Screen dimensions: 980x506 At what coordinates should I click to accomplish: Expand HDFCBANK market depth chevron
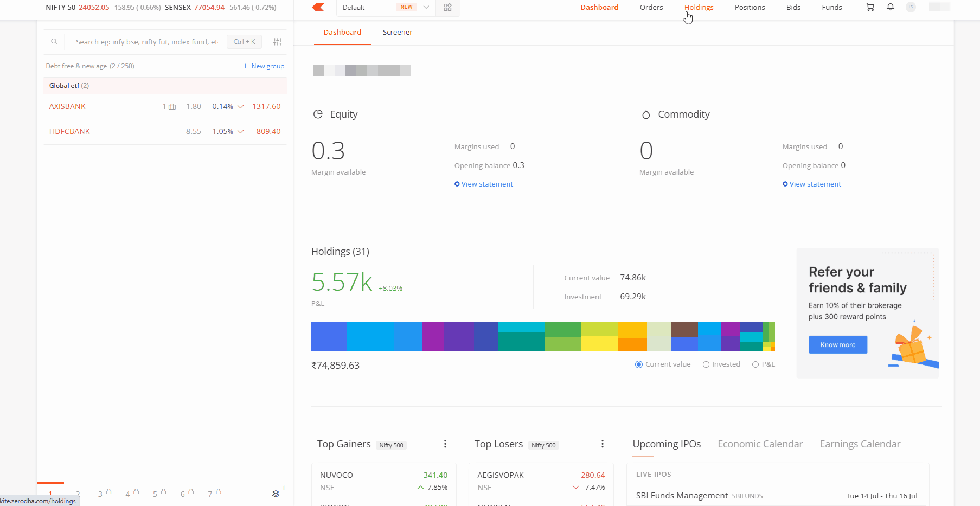click(x=240, y=132)
